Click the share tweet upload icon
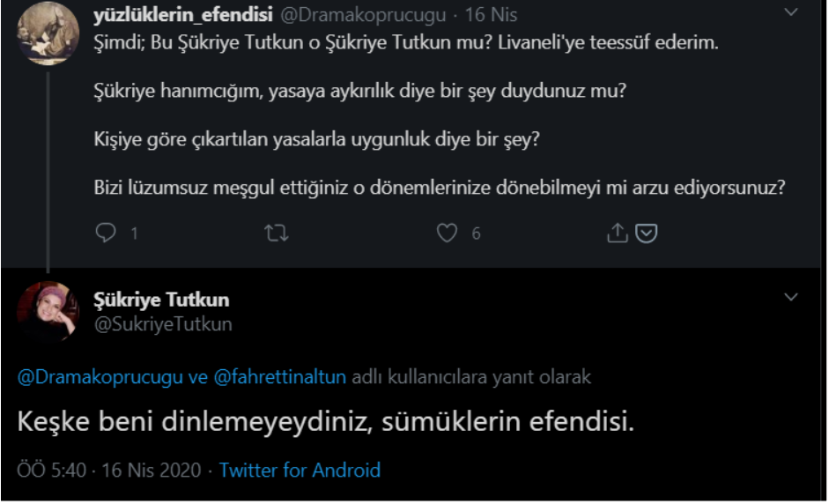Viewport: 829px width, 504px height. click(618, 233)
